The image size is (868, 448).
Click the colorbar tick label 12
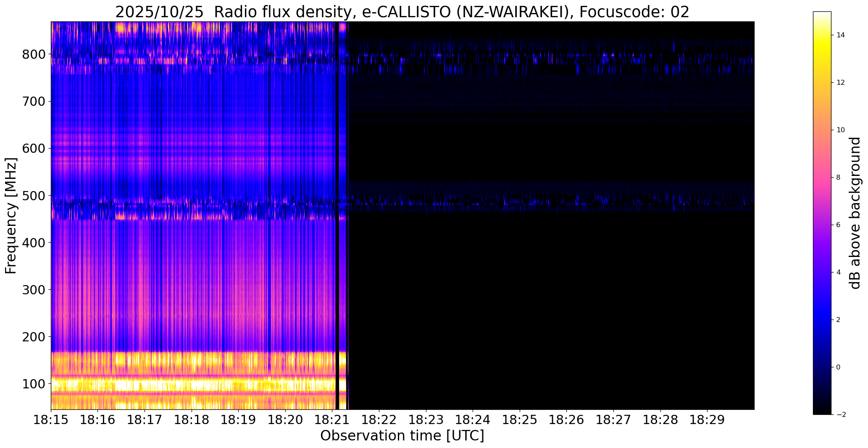point(841,83)
